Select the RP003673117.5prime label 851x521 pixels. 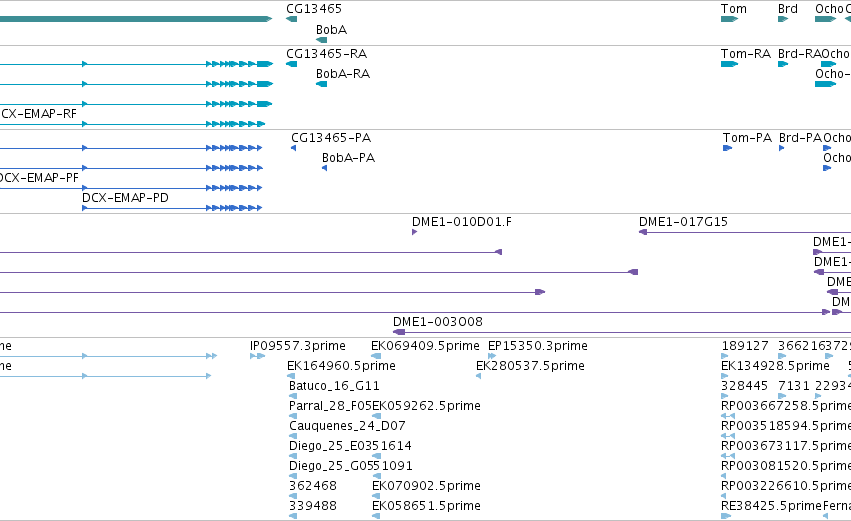coord(786,446)
